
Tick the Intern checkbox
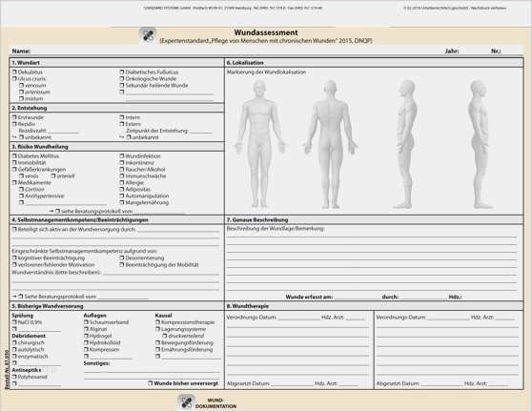pyautogui.click(x=122, y=117)
